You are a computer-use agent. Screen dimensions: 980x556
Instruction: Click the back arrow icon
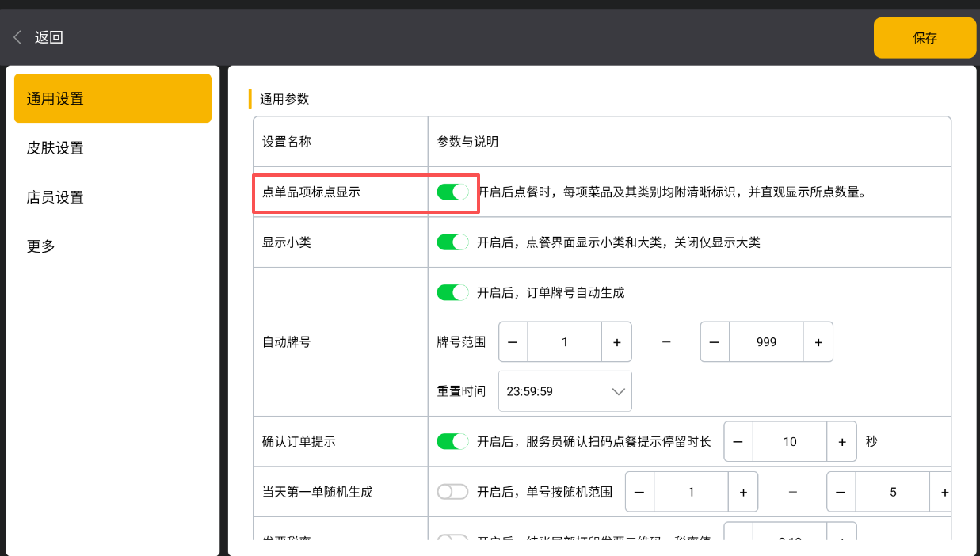point(17,37)
